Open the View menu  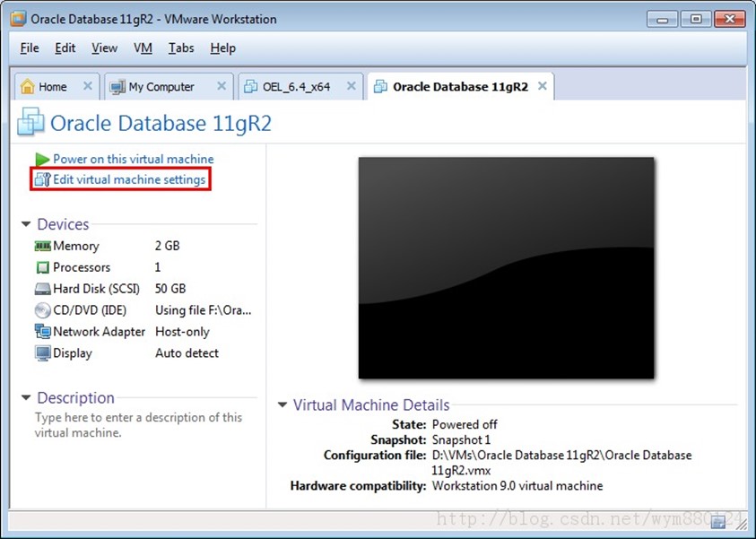click(104, 48)
